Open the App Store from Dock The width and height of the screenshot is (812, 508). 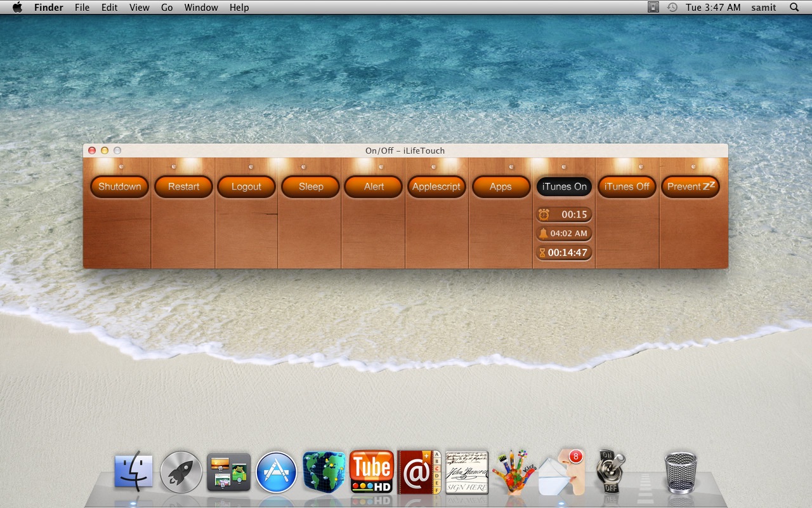pos(276,472)
